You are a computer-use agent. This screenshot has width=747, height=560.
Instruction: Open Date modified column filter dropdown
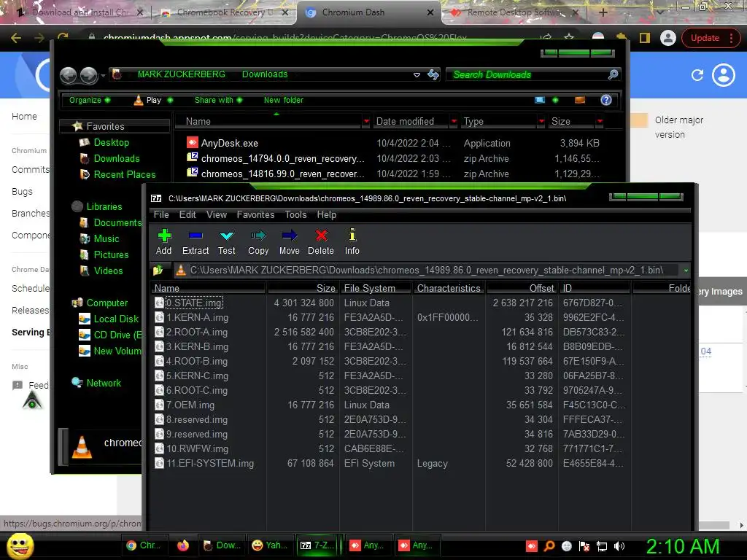tap(454, 122)
